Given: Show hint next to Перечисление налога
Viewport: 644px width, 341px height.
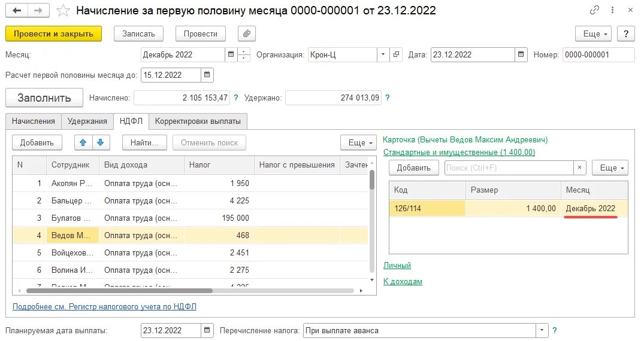Looking at the screenshot, I should (555, 330).
